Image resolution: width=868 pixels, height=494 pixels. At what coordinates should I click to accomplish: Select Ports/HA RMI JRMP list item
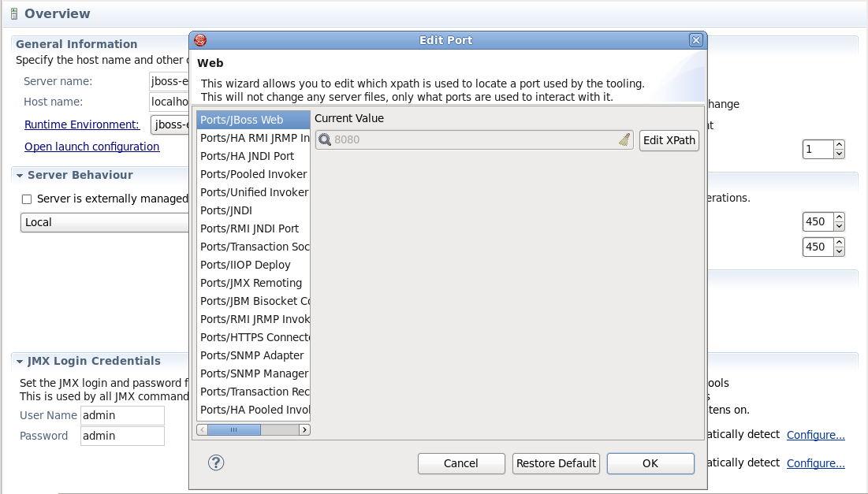pos(254,139)
